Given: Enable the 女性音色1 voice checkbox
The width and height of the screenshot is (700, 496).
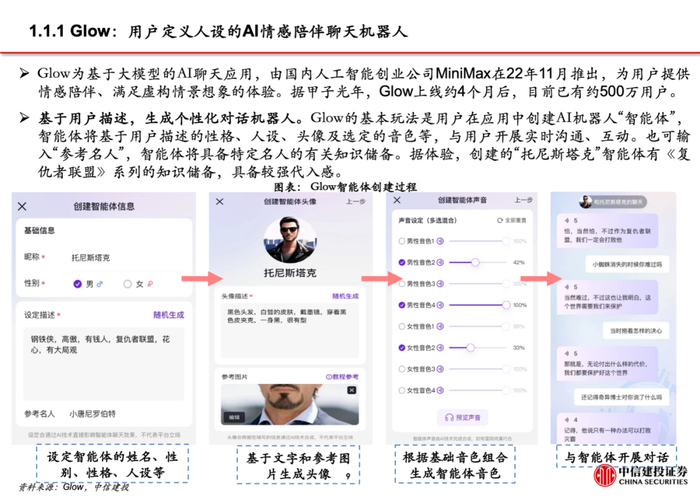Looking at the screenshot, I should pos(402,326).
